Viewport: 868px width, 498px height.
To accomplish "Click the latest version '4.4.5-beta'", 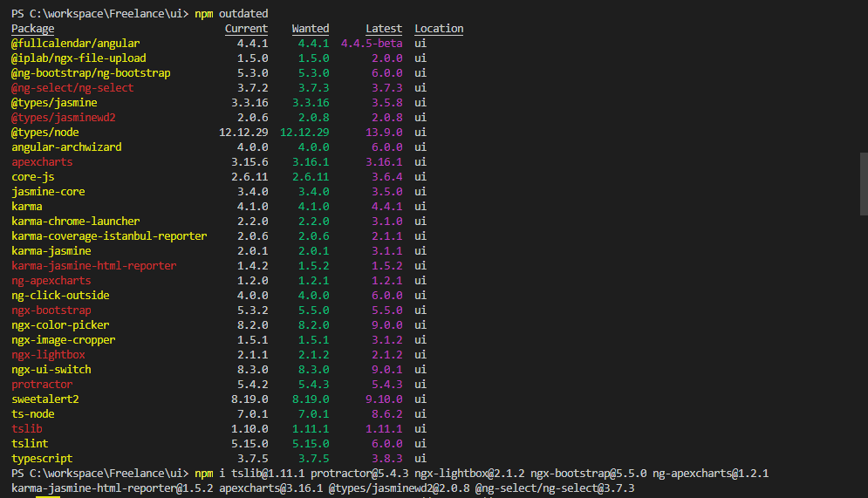I will [x=372, y=43].
